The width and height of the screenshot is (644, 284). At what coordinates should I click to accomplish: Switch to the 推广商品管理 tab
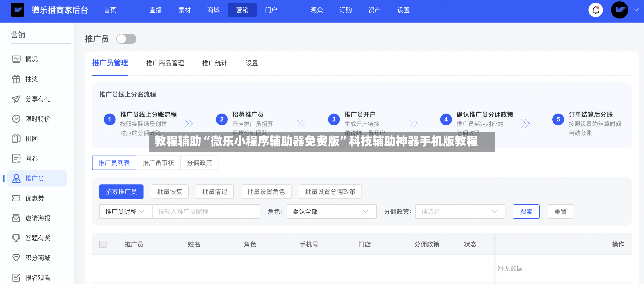[165, 63]
